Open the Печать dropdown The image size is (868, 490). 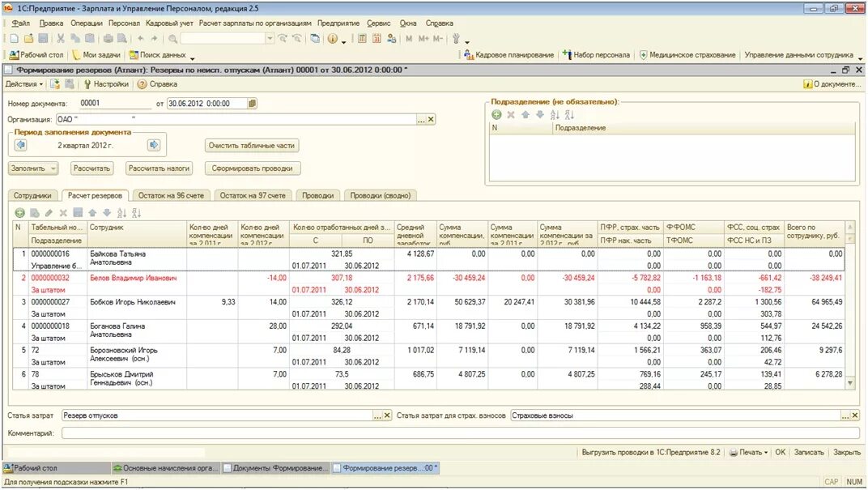tap(749, 453)
